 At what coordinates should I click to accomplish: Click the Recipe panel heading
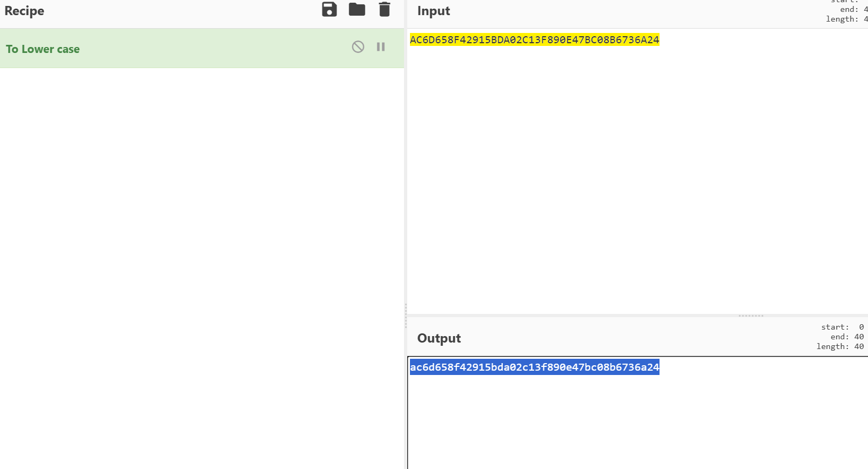point(24,11)
